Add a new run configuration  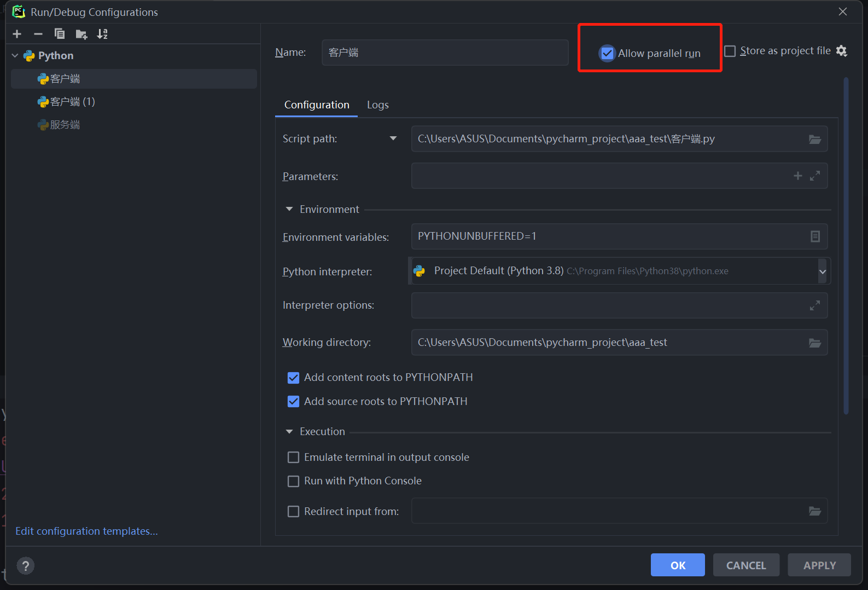coord(17,34)
